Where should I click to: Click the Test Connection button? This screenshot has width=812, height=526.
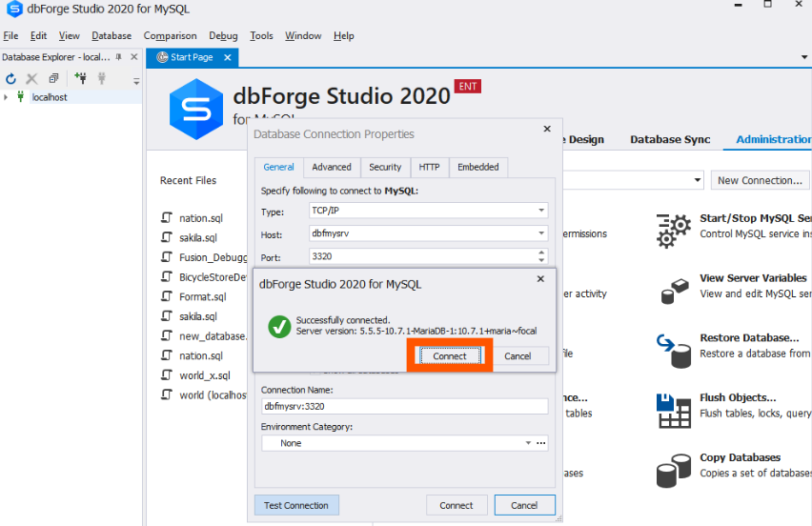tap(295, 505)
